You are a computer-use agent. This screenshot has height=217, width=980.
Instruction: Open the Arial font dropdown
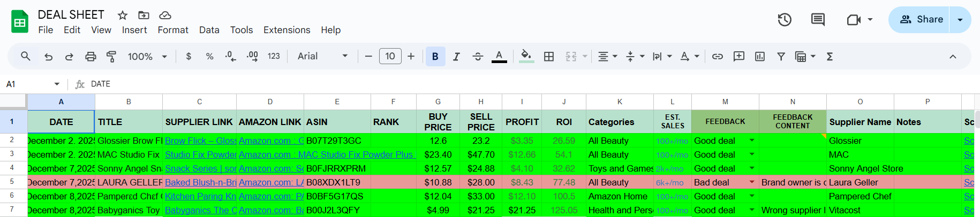(323, 56)
